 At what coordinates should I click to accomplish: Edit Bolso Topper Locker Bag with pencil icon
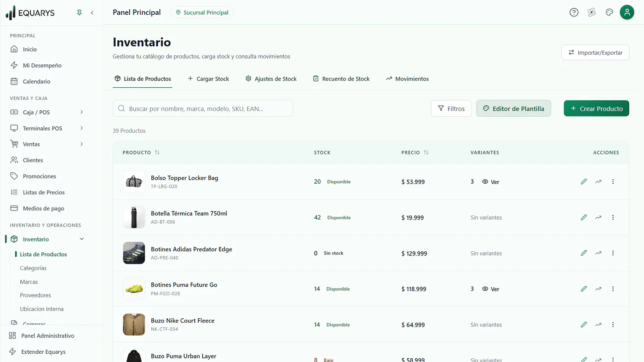point(584,181)
